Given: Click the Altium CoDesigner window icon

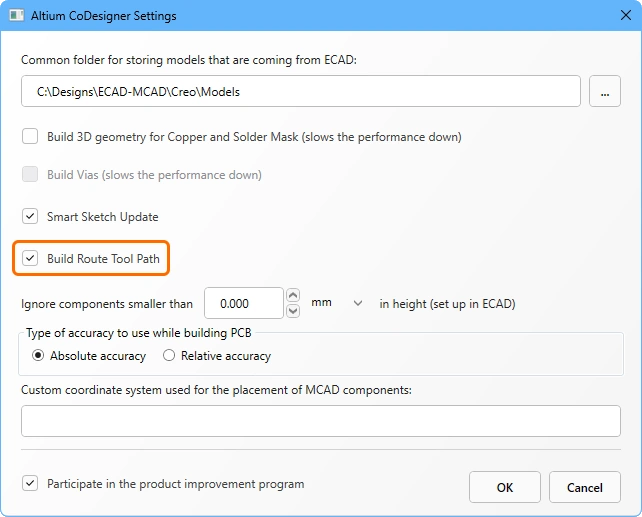Looking at the screenshot, I should click(x=17, y=17).
